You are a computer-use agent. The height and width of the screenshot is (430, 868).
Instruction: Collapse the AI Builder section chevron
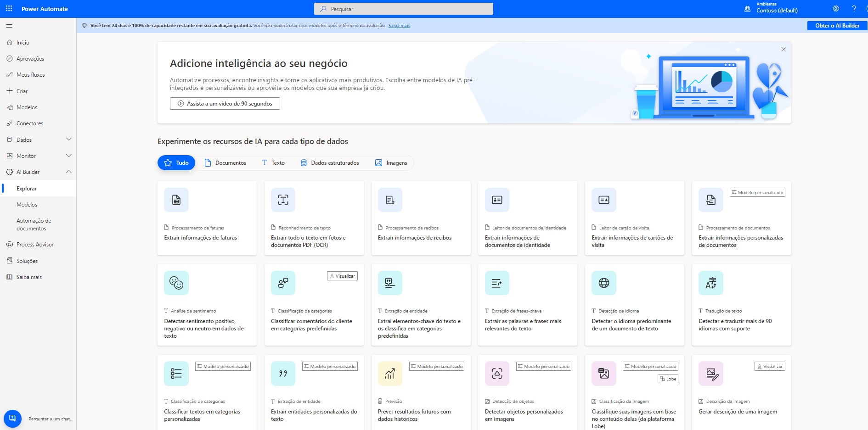click(69, 172)
